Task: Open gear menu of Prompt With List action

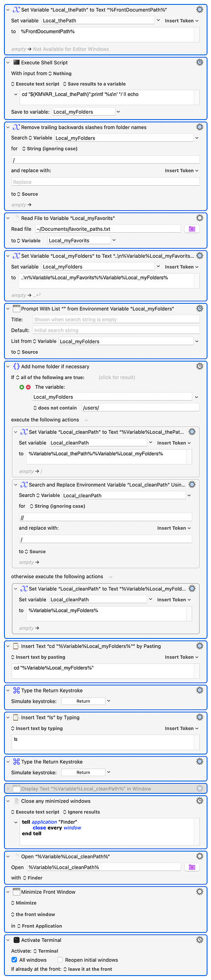Action: pos(199,309)
